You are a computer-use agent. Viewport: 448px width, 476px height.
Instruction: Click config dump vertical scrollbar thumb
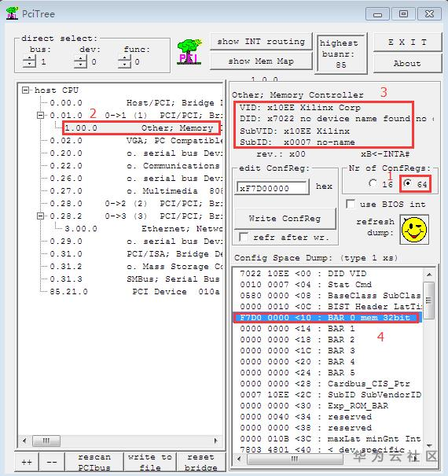[429, 301]
